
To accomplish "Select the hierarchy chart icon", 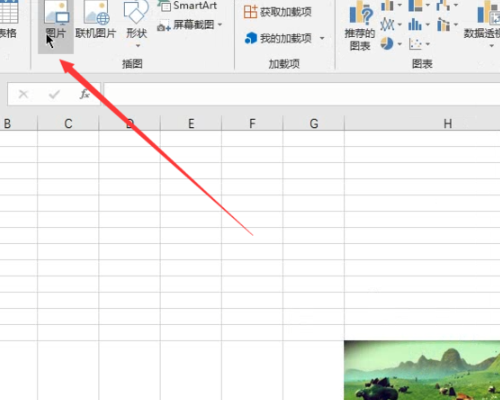I will pyautogui.click(x=415, y=6).
